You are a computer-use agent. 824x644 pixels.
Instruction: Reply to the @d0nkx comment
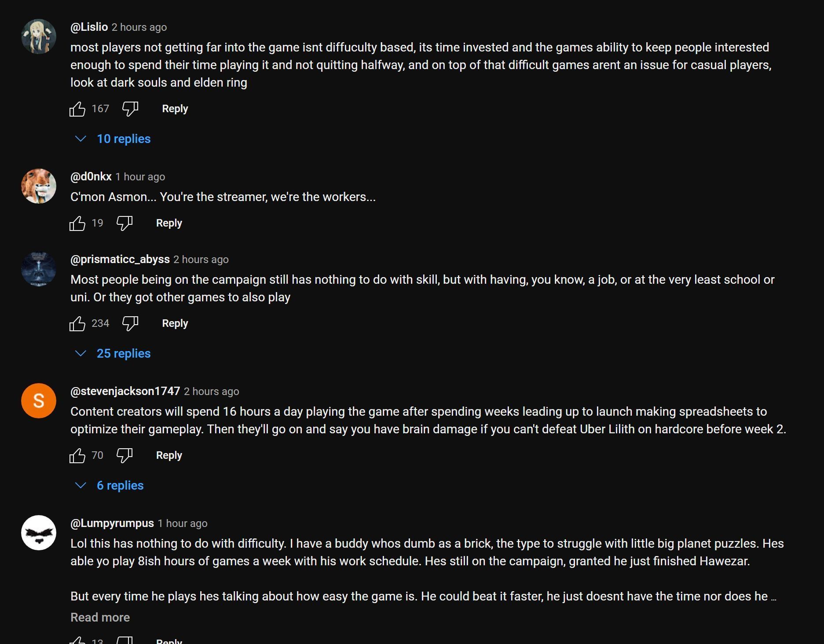169,223
